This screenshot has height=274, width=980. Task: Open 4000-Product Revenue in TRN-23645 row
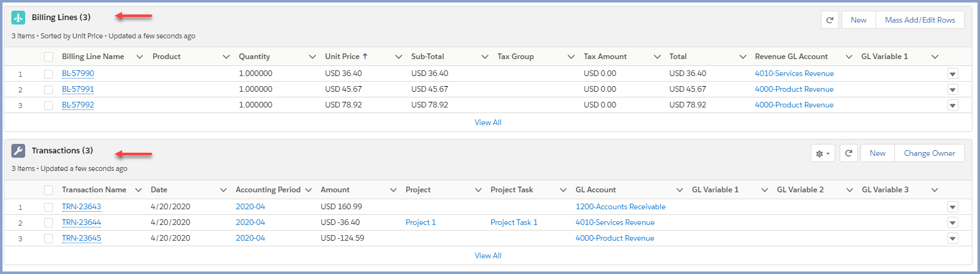click(x=615, y=238)
